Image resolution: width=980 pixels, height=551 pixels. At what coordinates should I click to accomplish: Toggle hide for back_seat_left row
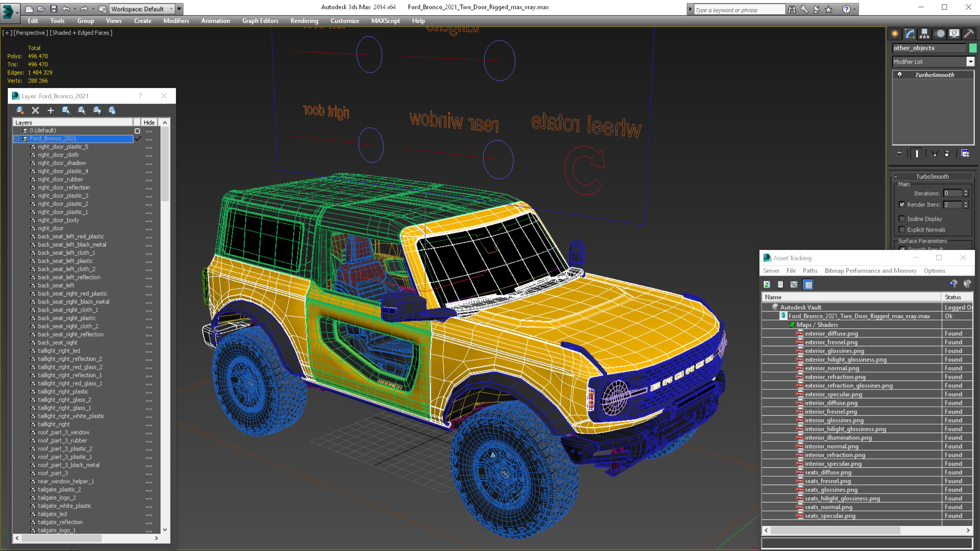[149, 286]
